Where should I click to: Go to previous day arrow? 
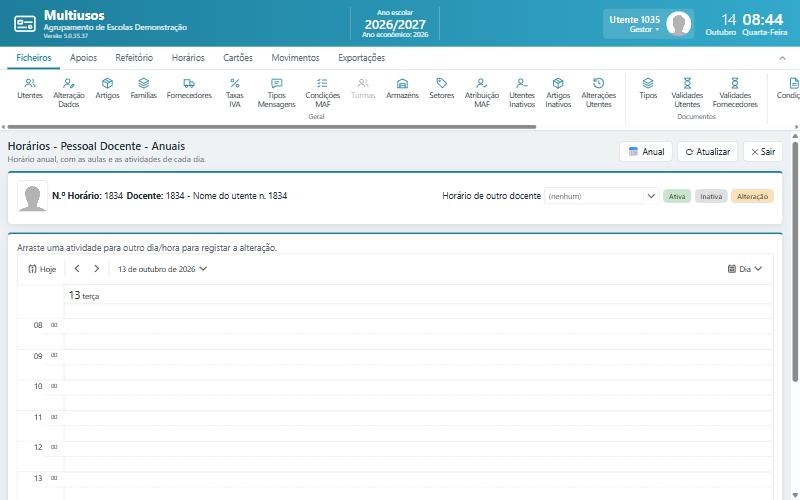[x=77, y=268]
